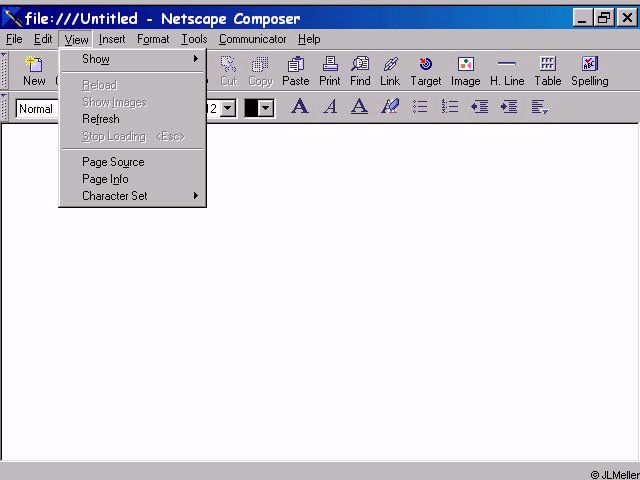Choose Refresh from the View menu

point(132,119)
